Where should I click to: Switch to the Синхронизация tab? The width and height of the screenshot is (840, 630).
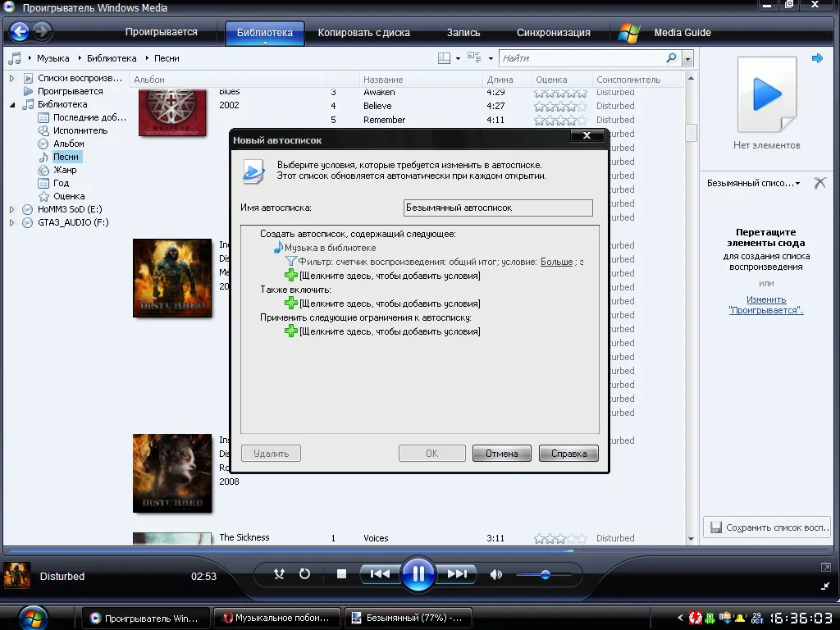click(554, 33)
